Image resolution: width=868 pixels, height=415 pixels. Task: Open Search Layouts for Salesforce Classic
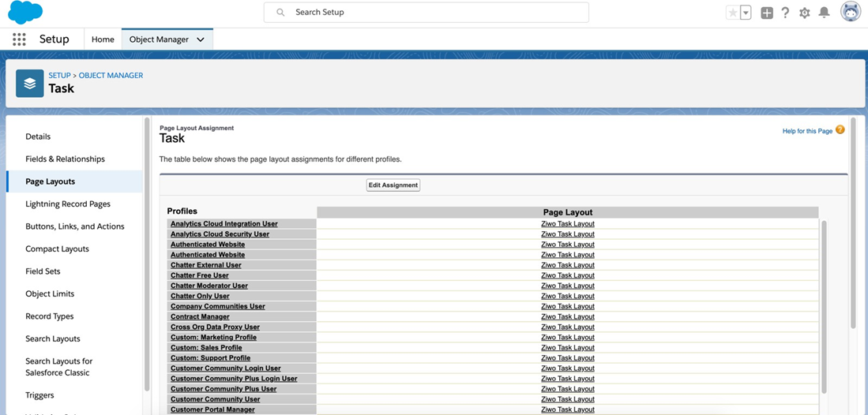pyautogui.click(x=58, y=367)
